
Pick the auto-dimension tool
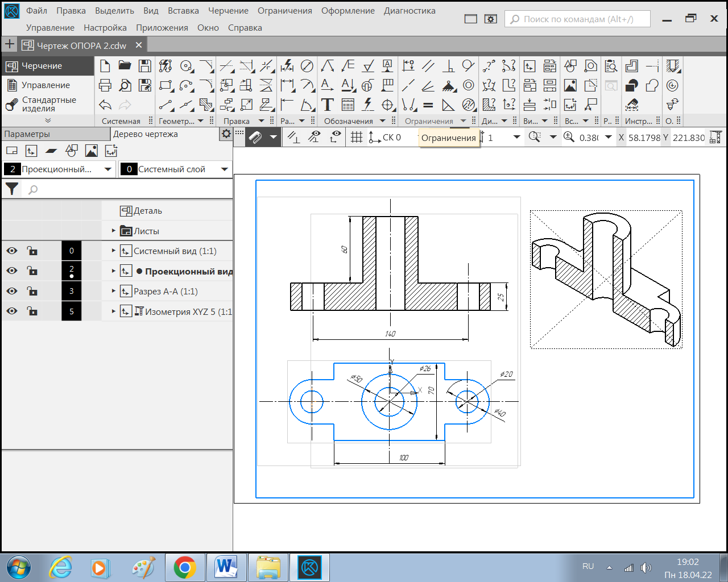288,66
